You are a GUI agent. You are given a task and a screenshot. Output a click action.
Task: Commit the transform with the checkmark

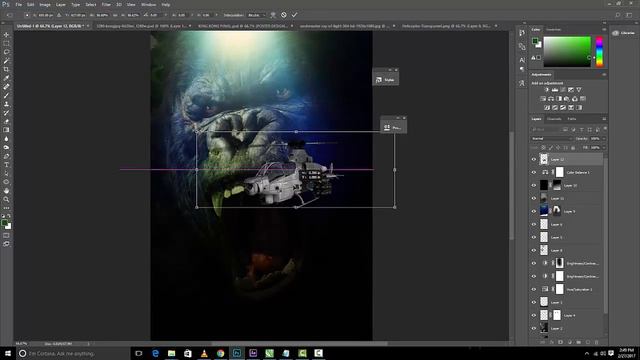pos(294,15)
